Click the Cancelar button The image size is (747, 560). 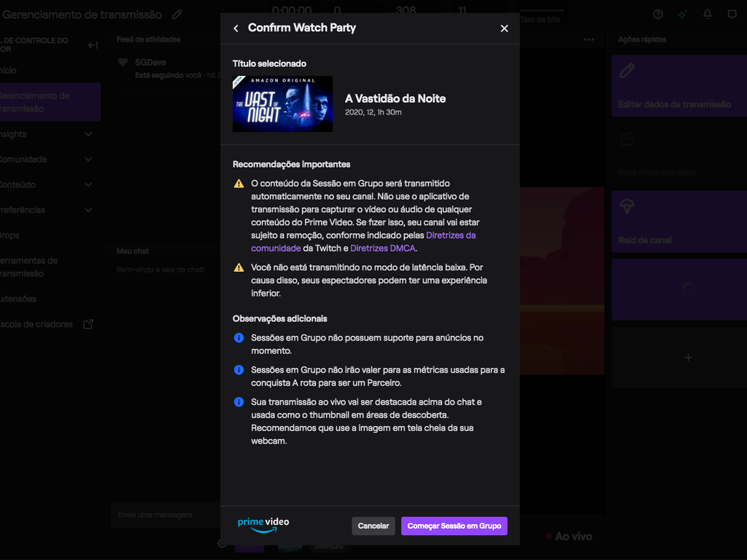click(373, 526)
